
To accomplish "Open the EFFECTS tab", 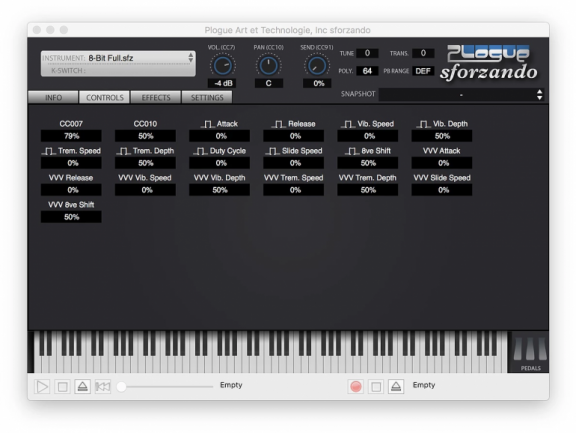I will click(156, 97).
